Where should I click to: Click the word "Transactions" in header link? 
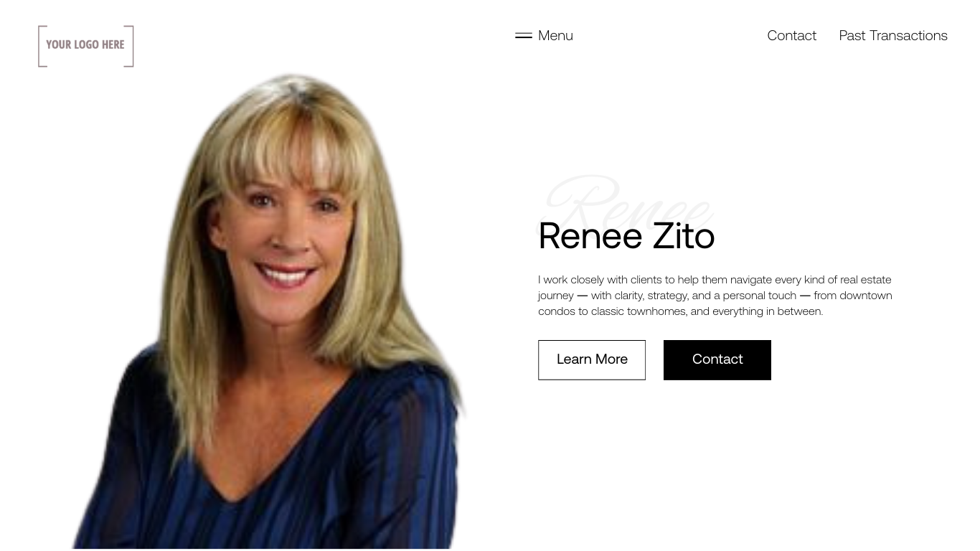[908, 35]
